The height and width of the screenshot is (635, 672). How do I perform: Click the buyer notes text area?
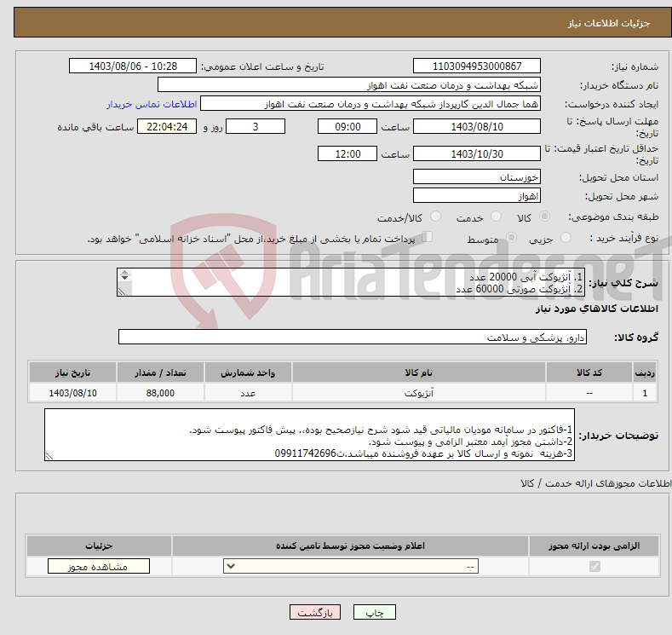click(x=309, y=435)
